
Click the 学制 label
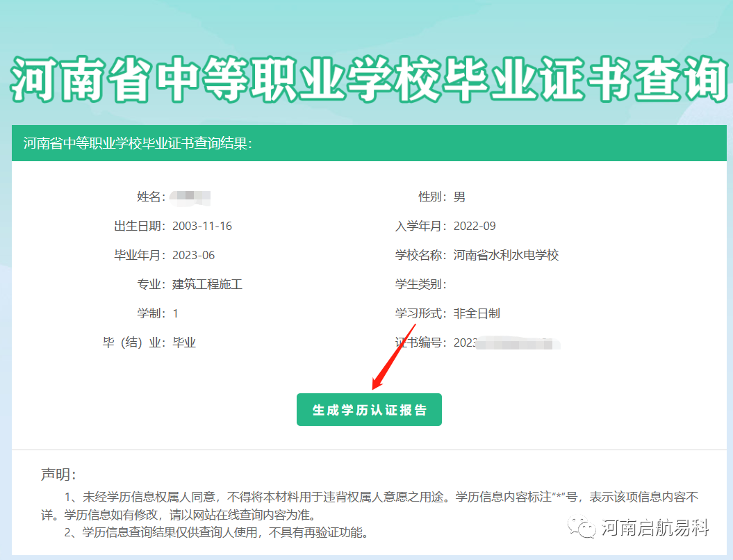pyautogui.click(x=151, y=313)
